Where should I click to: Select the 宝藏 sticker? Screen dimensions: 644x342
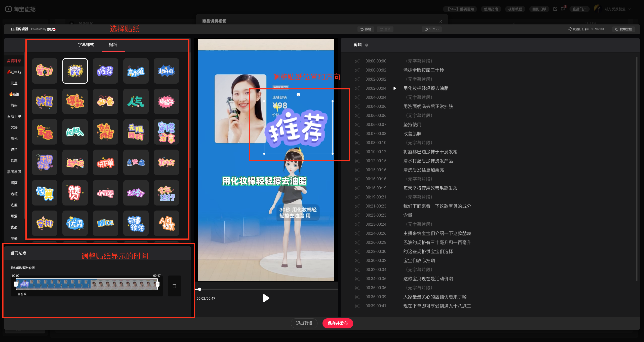pos(45,132)
